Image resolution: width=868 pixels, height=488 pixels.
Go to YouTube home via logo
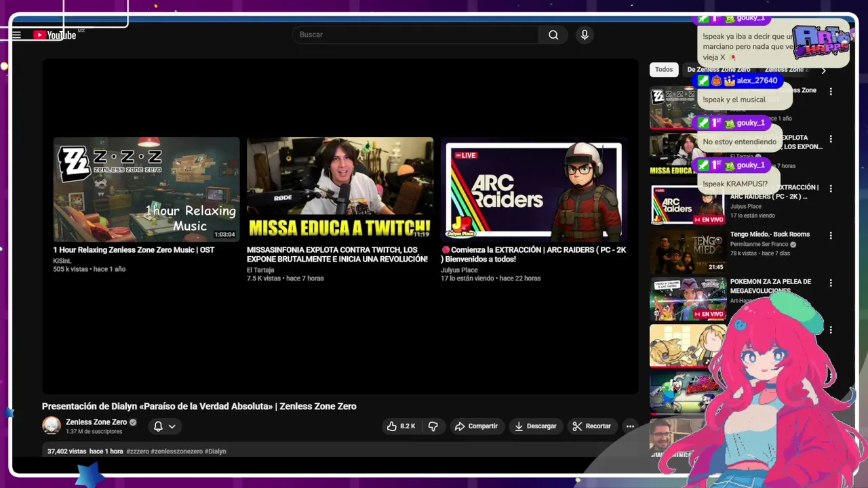click(55, 35)
